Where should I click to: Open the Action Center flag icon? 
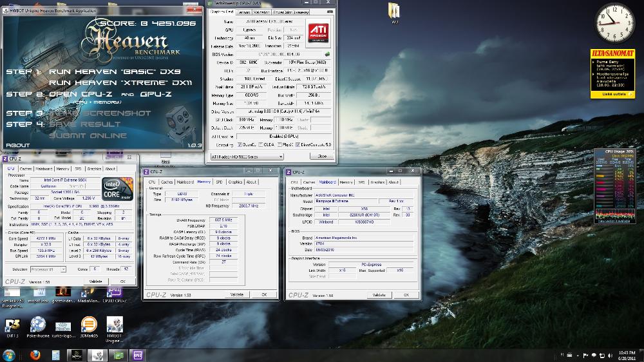585,356
